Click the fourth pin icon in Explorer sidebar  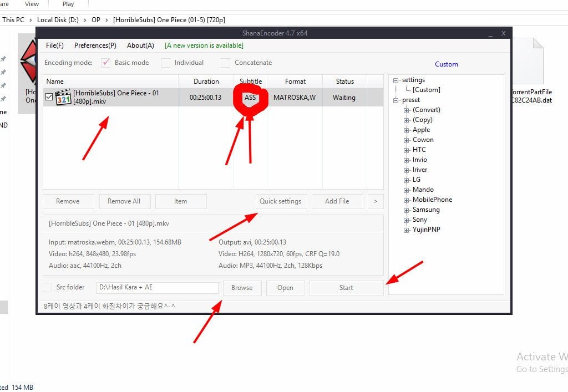point(3,99)
